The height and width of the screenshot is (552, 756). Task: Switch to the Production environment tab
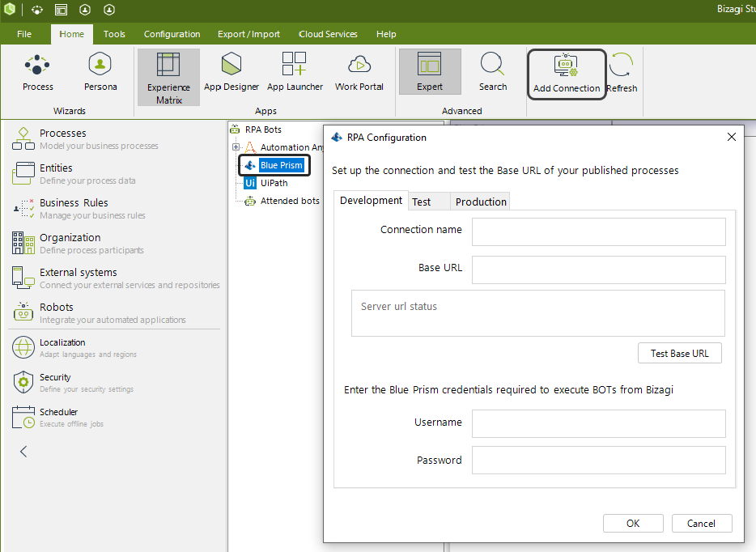(x=481, y=202)
